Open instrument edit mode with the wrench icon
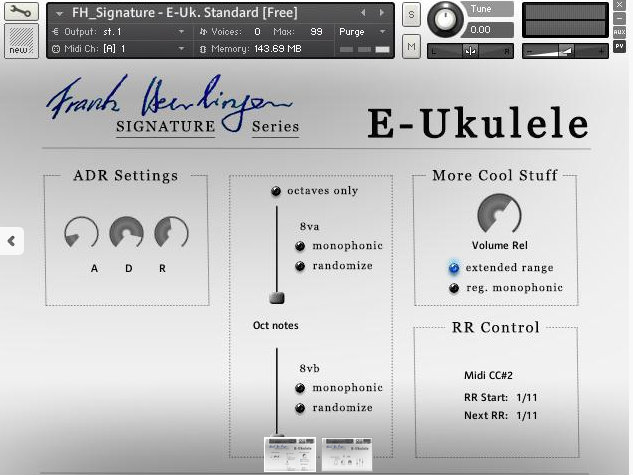Viewport: 633px width, 475px height. (x=21, y=11)
